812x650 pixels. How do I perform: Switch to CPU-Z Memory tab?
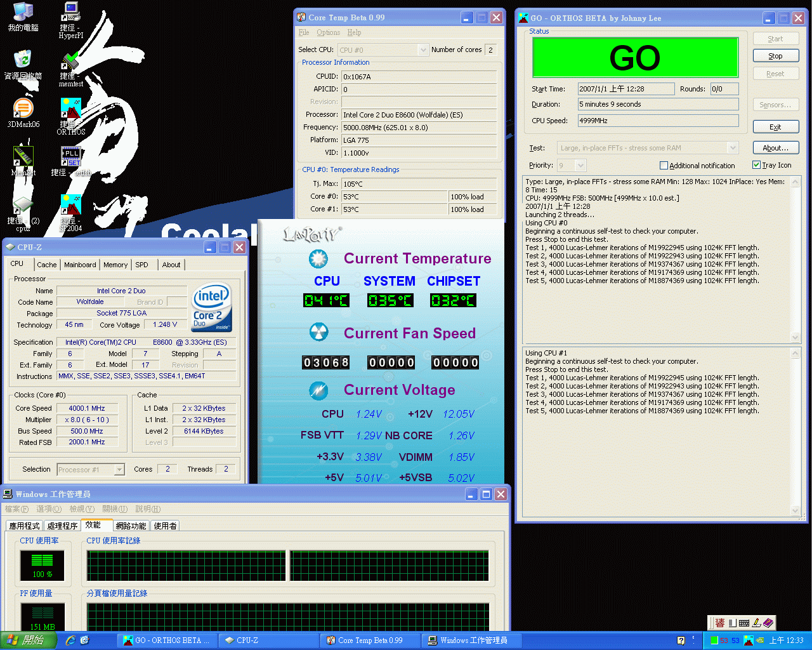(115, 265)
